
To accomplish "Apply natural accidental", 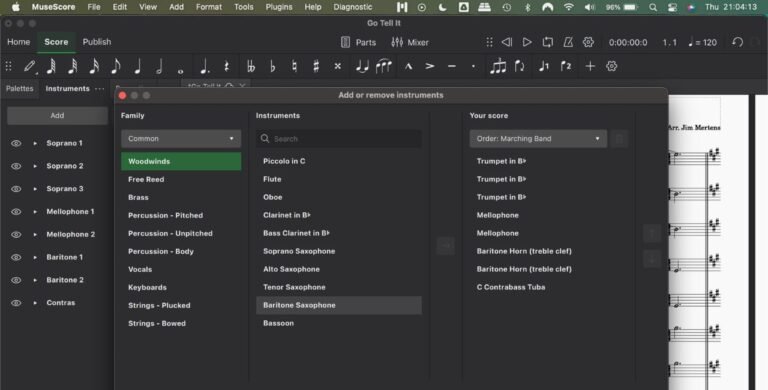I will point(294,66).
